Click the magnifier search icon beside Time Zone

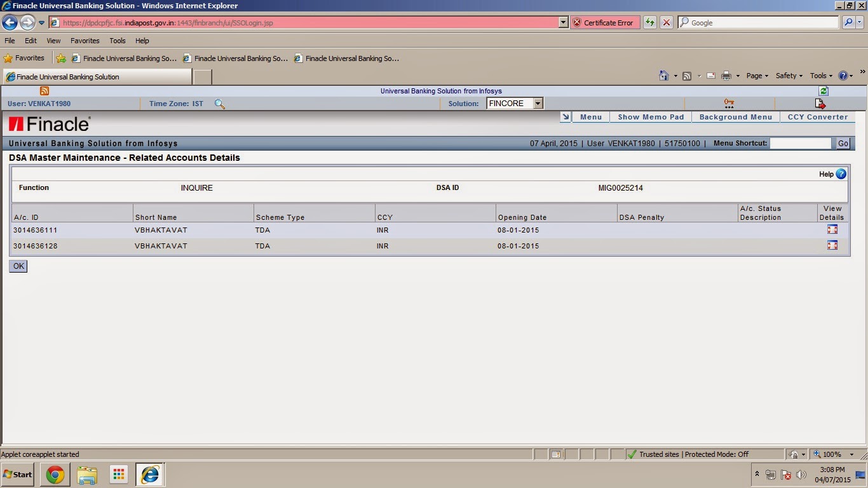(219, 104)
